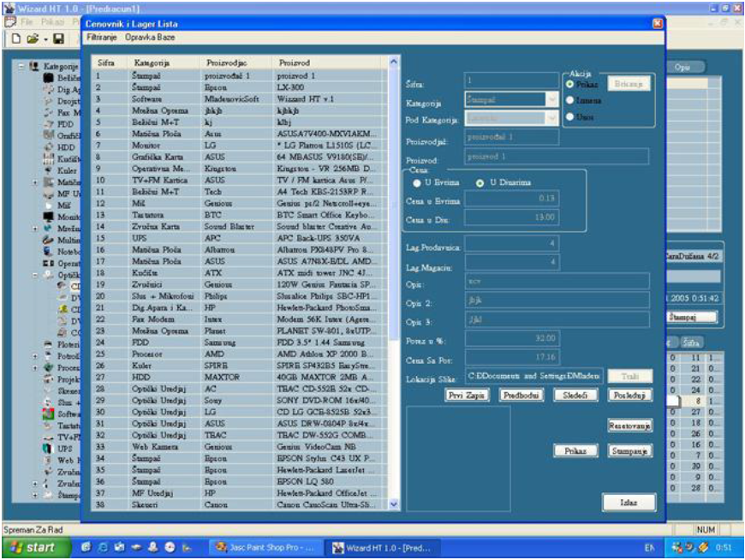The width and height of the screenshot is (745, 560).
Task: Click the Start button on the taskbar
Action: [x=37, y=547]
